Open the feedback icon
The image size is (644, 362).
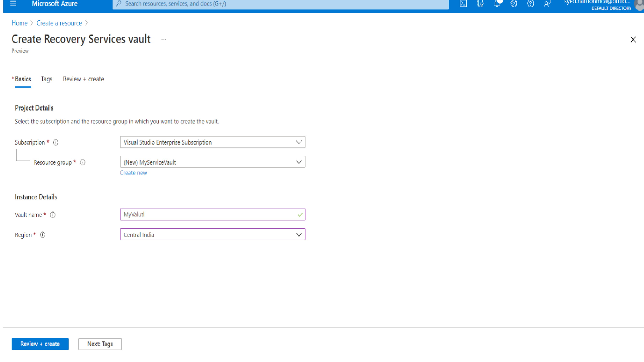tap(547, 3)
